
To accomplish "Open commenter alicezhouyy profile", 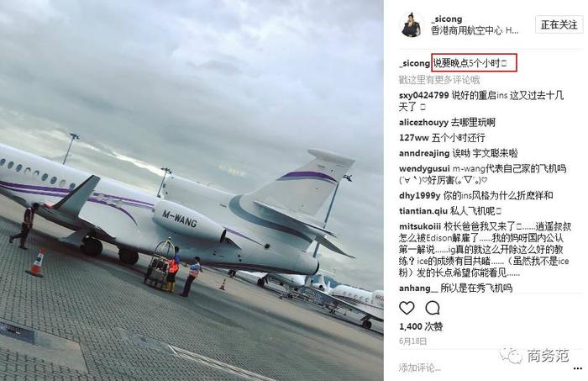I will coord(423,123).
